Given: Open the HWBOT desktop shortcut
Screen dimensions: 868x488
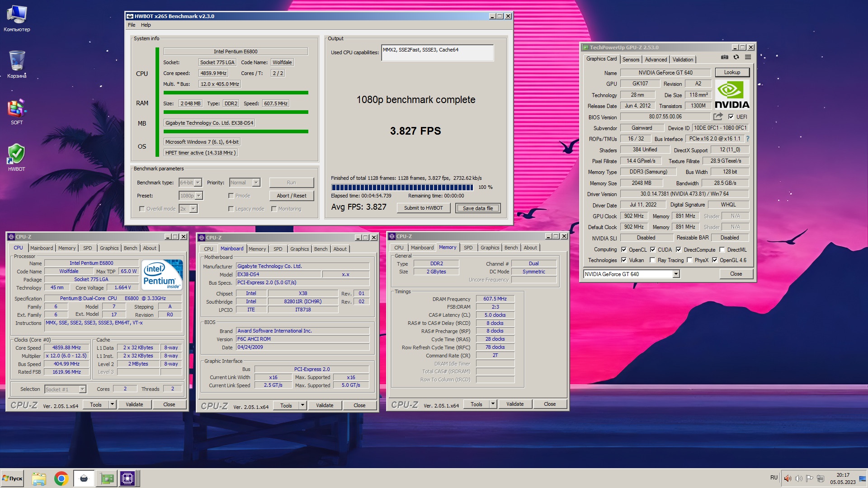Looking at the screenshot, I should click(x=17, y=158).
